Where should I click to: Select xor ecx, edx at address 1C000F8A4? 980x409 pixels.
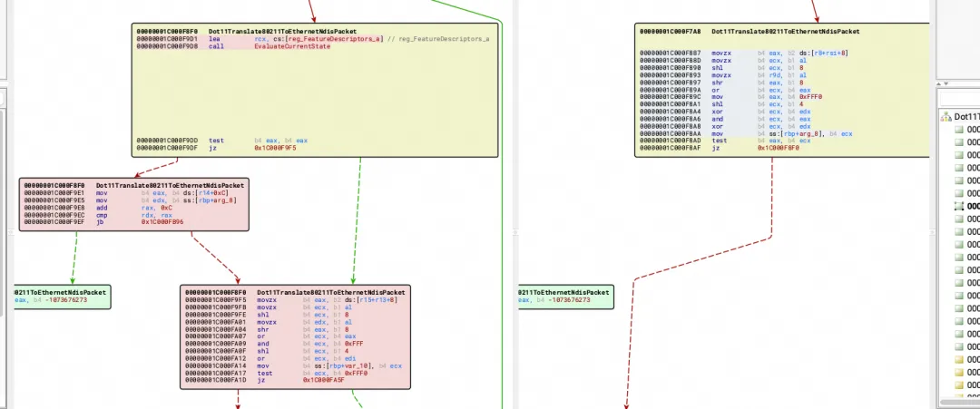[x=725, y=112]
